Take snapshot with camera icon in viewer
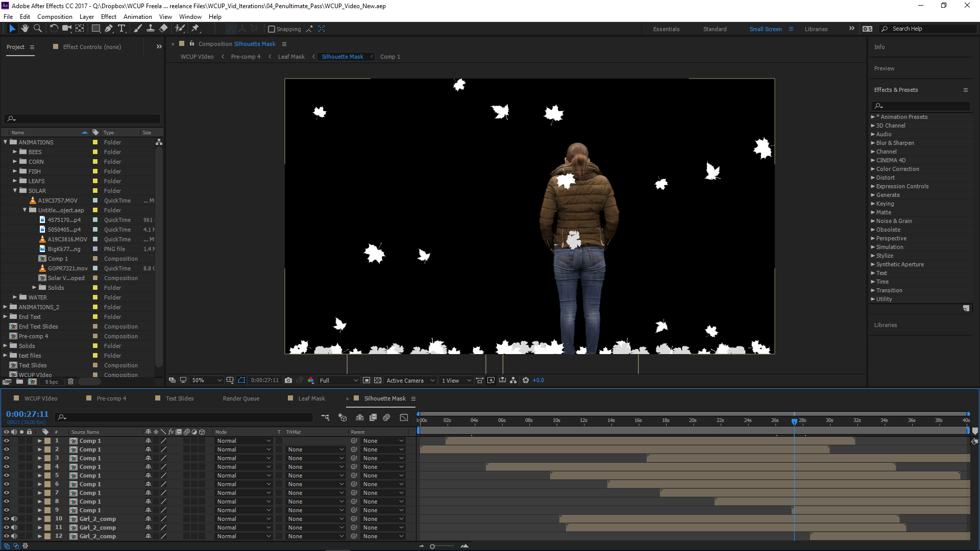This screenshot has height=551, width=980. 288,380
